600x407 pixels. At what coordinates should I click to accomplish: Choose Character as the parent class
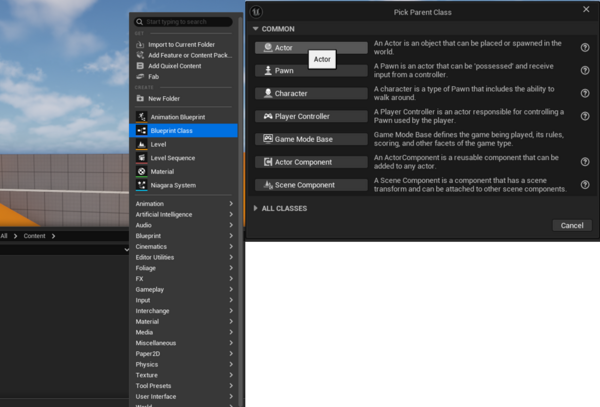[x=311, y=93]
